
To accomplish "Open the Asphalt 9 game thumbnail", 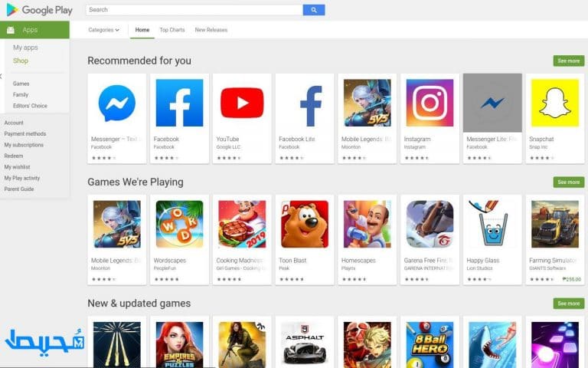I will tap(305, 345).
